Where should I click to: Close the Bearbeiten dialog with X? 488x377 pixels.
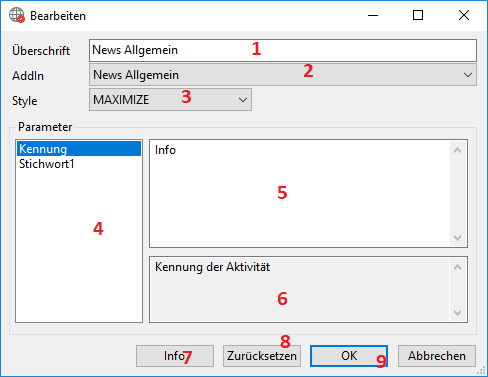464,15
